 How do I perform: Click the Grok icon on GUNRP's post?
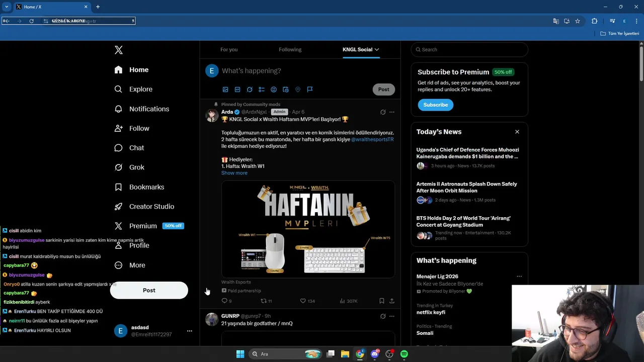383,316
